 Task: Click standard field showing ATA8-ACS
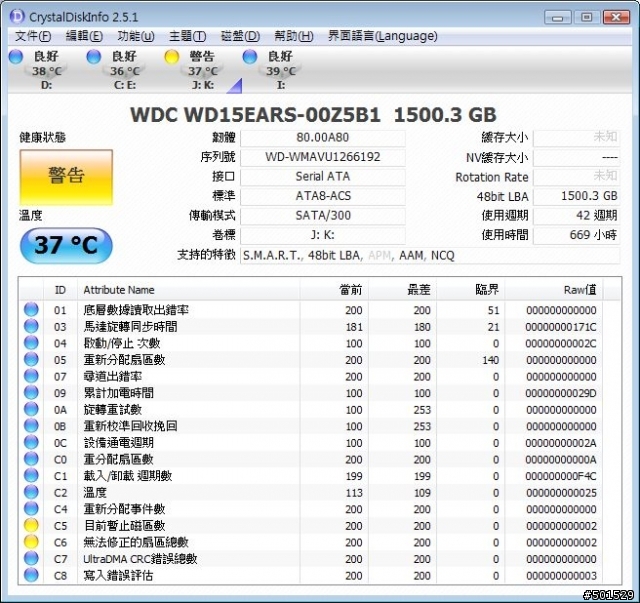point(323,196)
